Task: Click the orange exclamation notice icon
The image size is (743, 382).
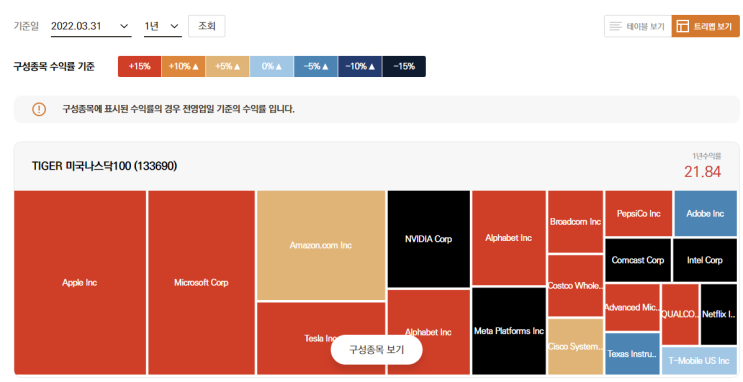Action: point(39,109)
